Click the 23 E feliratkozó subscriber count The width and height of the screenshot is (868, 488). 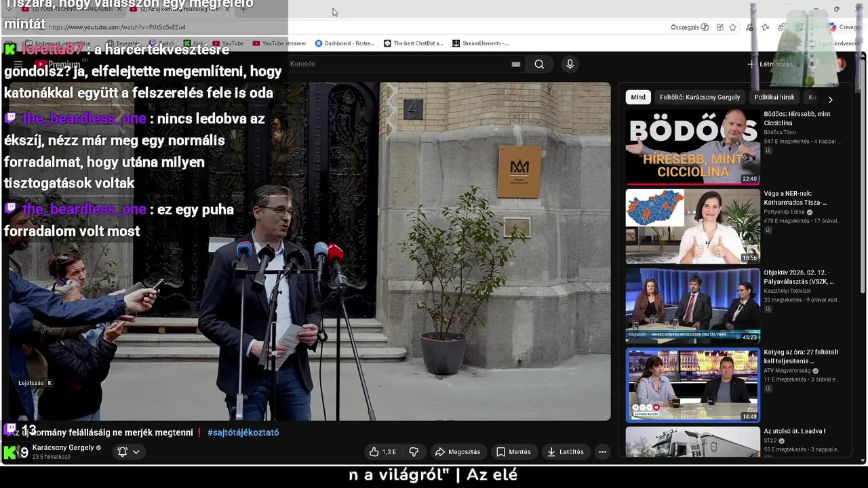coord(52,457)
